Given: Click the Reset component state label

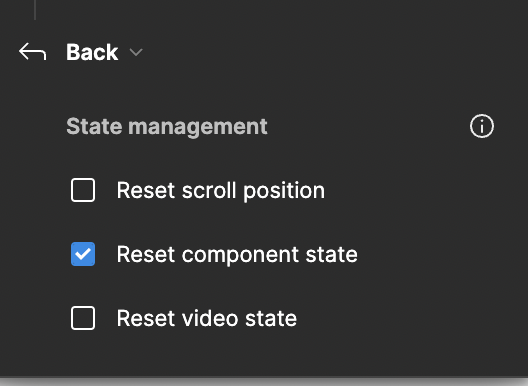Looking at the screenshot, I should [x=237, y=254].
